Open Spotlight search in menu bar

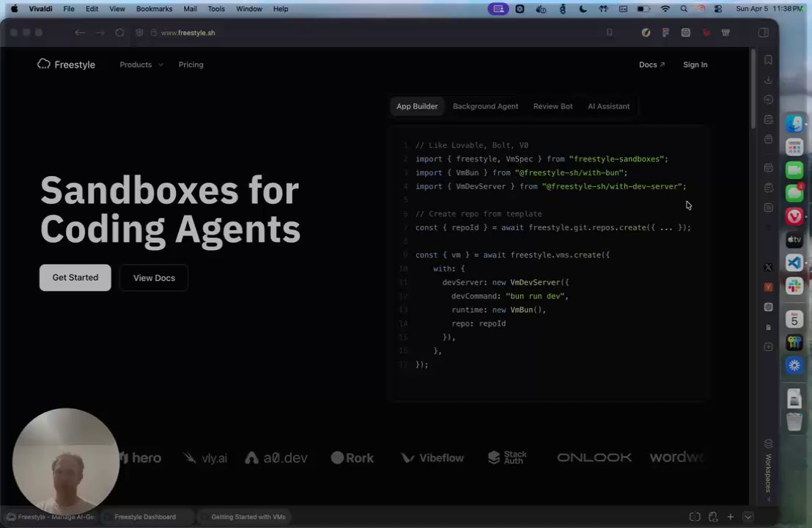684,9
